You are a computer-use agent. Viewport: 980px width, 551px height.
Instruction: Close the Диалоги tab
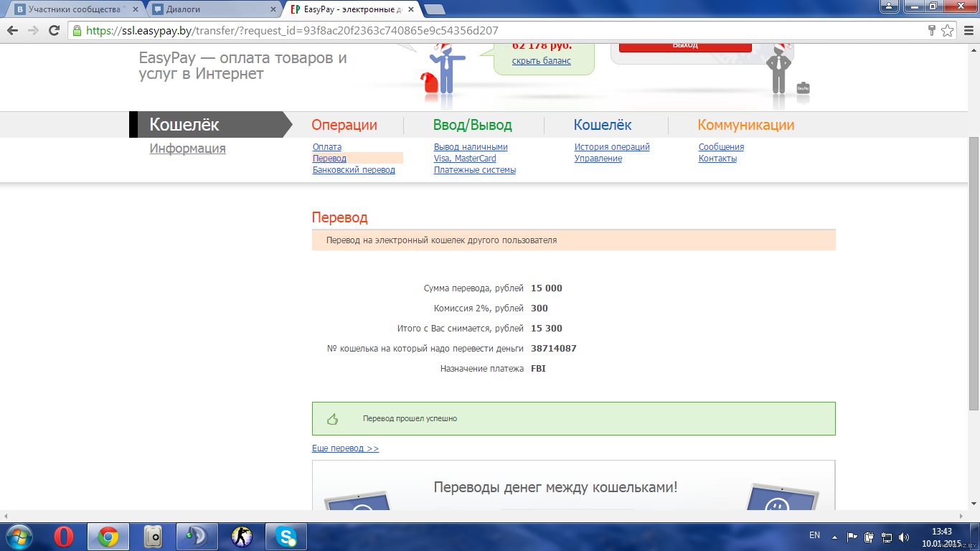coord(273,9)
